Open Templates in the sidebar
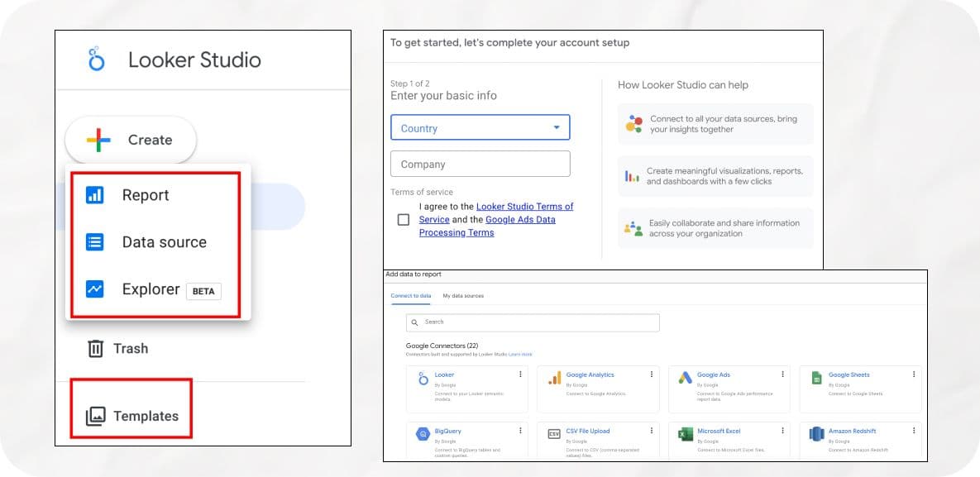 pyautogui.click(x=131, y=416)
